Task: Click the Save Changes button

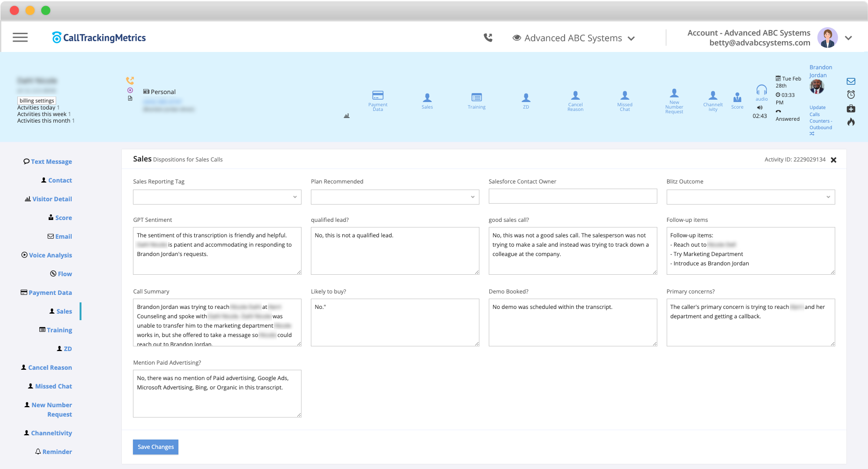Action: pyautogui.click(x=155, y=447)
